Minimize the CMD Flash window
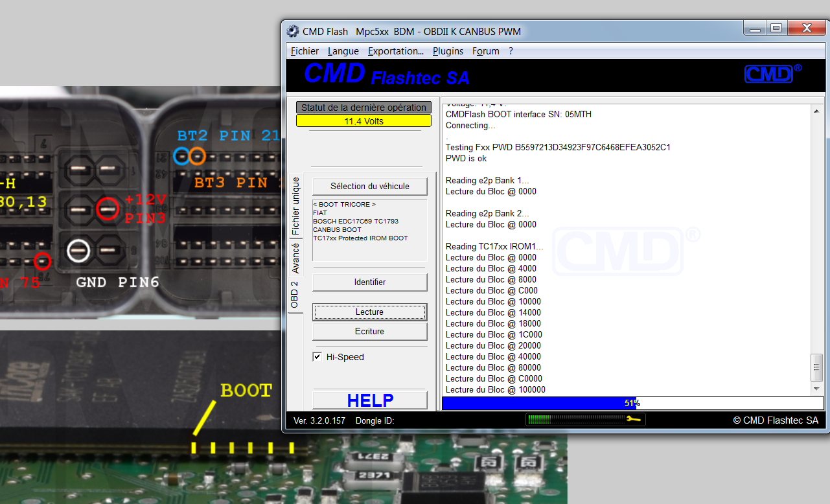830x504 pixels. coord(755,28)
